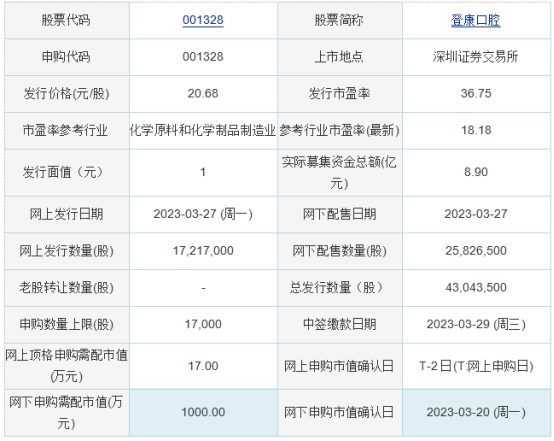Click the 43,043,500 total issue quantity
The width and height of the screenshot is (554, 441).
pyautogui.click(x=476, y=288)
